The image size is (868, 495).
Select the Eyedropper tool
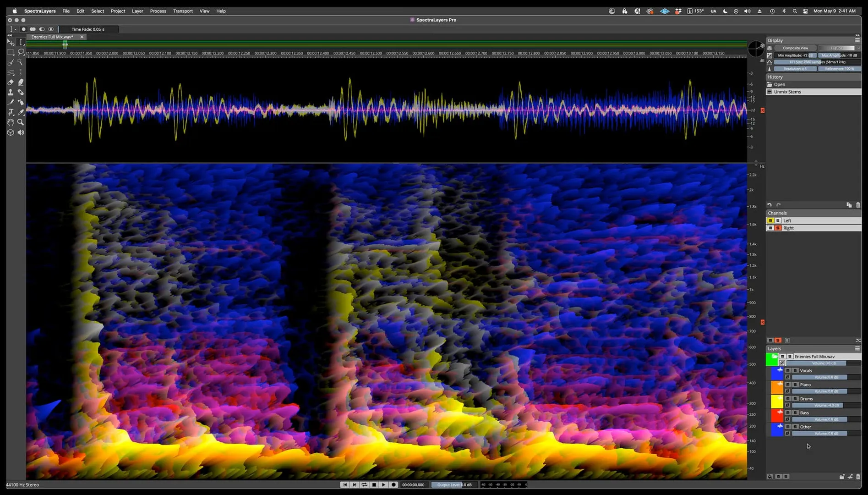[x=21, y=112]
